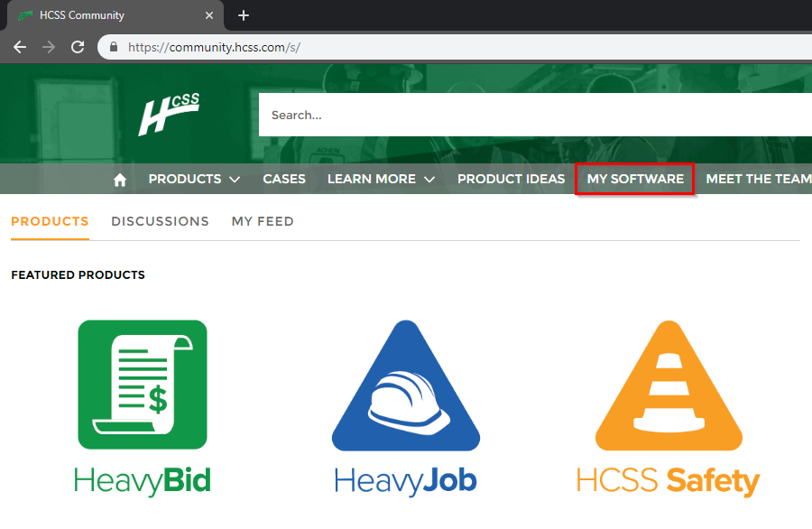
Task: Click the home icon in the navigation bar
Action: point(119,179)
